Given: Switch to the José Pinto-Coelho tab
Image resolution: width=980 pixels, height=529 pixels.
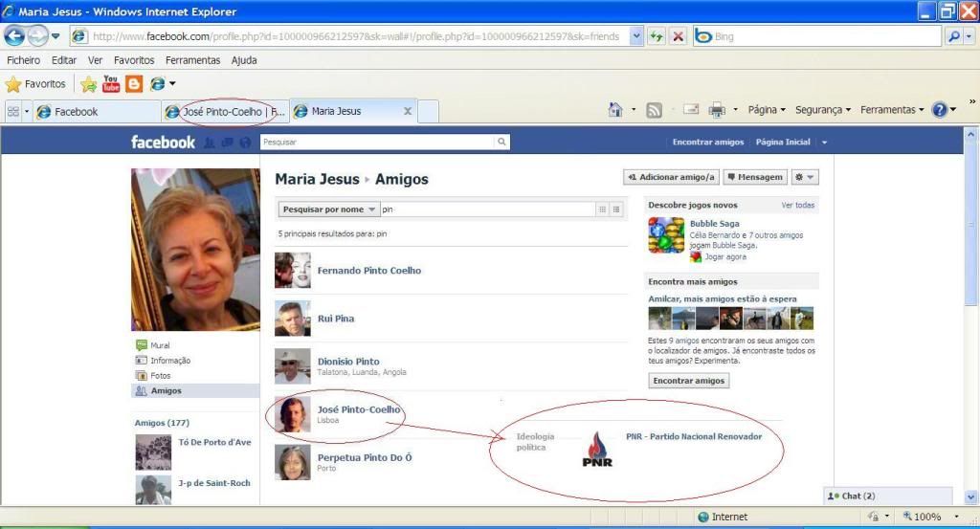Looking at the screenshot, I should [x=225, y=111].
